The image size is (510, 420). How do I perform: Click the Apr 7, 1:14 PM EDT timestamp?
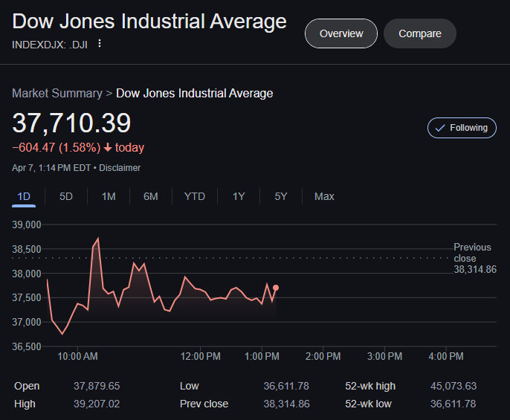51,168
